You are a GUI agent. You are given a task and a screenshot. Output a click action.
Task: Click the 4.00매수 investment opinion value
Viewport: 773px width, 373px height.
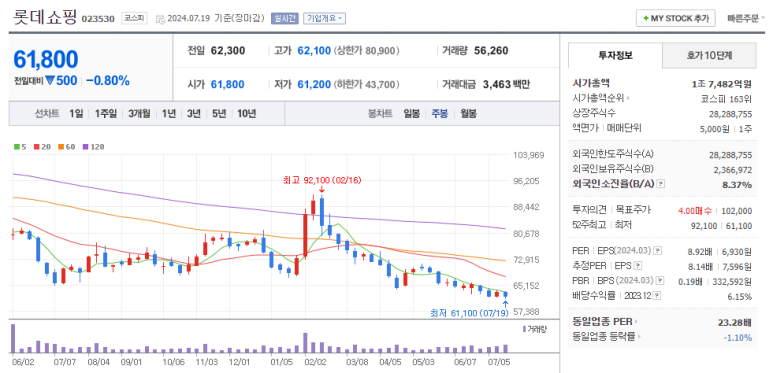click(x=695, y=211)
